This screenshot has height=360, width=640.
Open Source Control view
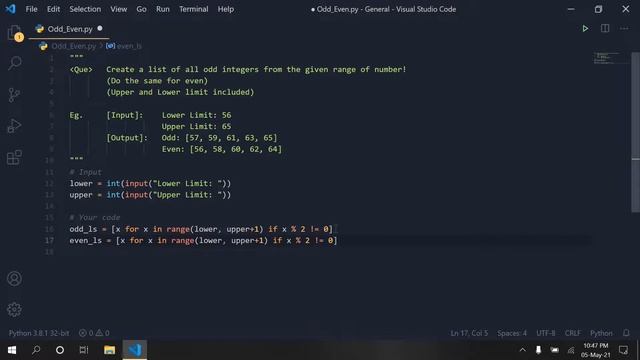(x=14, y=95)
